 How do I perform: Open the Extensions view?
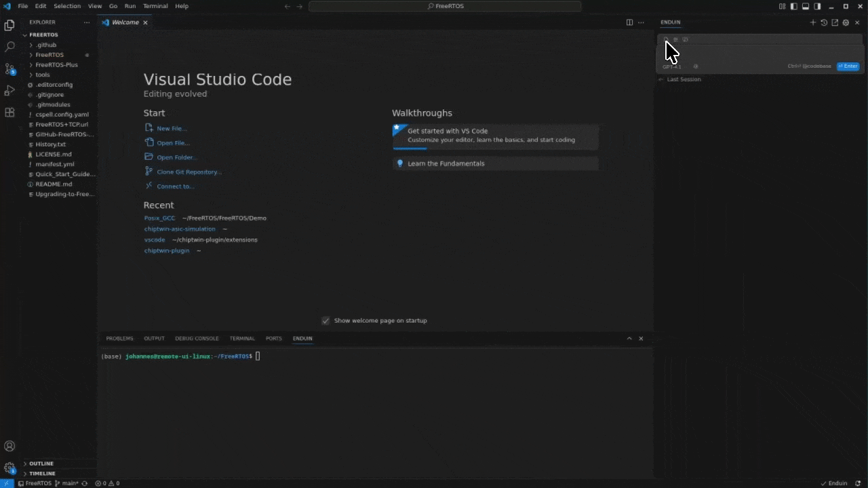9,112
